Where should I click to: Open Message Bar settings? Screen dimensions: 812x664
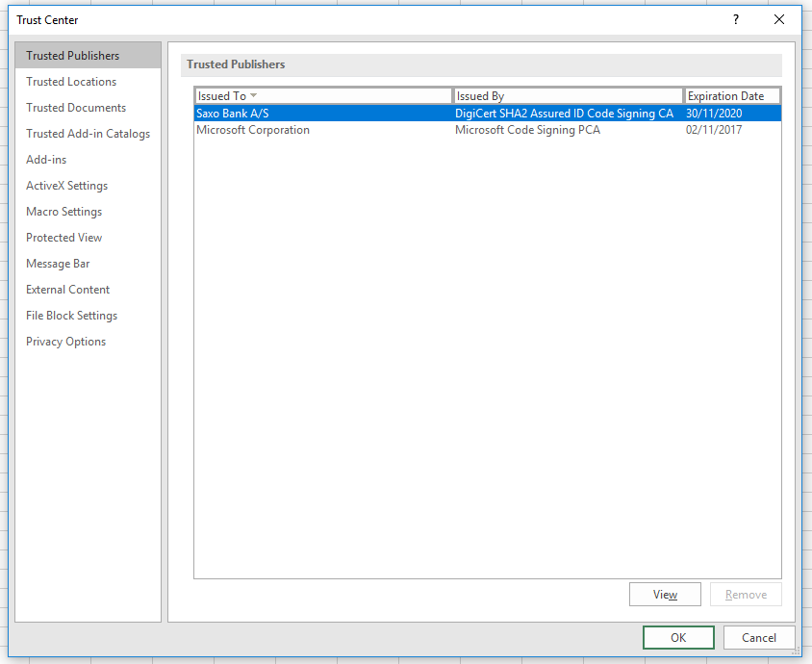tap(58, 264)
